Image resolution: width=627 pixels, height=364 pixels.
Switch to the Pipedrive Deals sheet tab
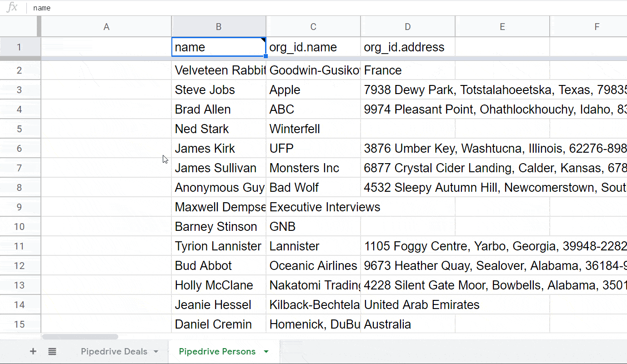[114, 351]
